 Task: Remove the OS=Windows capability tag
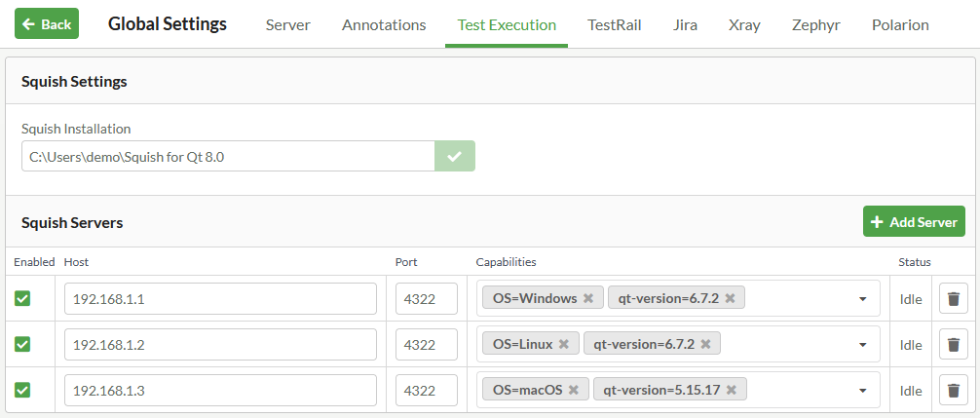(588, 298)
